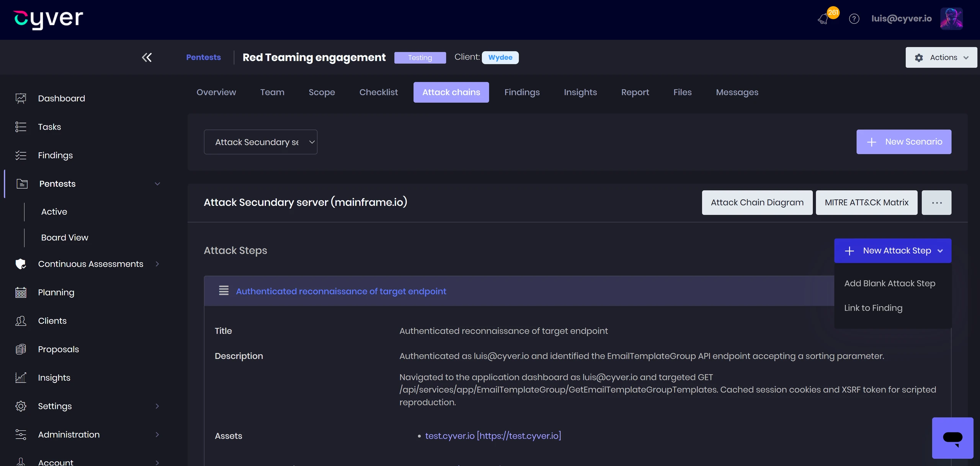This screenshot has width=980, height=466.
Task: Toggle the New Attack Step dropdown
Action: click(x=893, y=251)
